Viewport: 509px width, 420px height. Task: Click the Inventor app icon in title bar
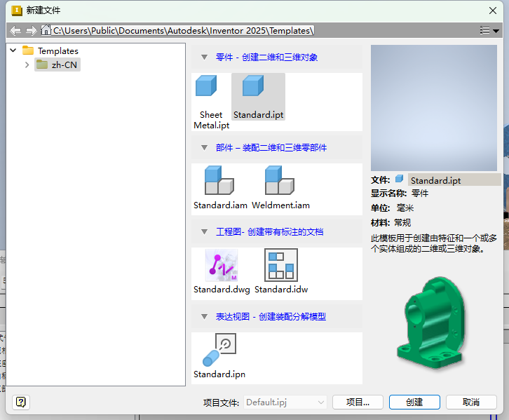click(17, 11)
